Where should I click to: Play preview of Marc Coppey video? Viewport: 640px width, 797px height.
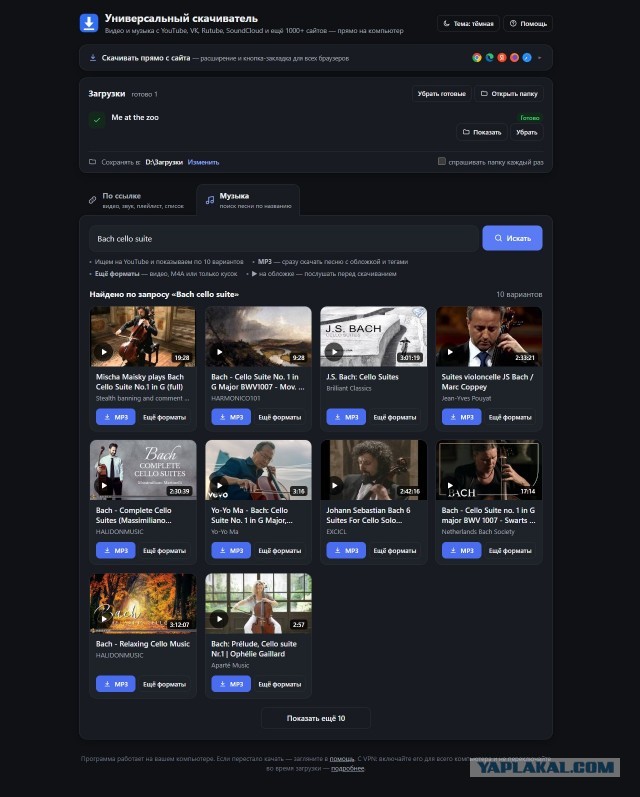tap(450, 351)
